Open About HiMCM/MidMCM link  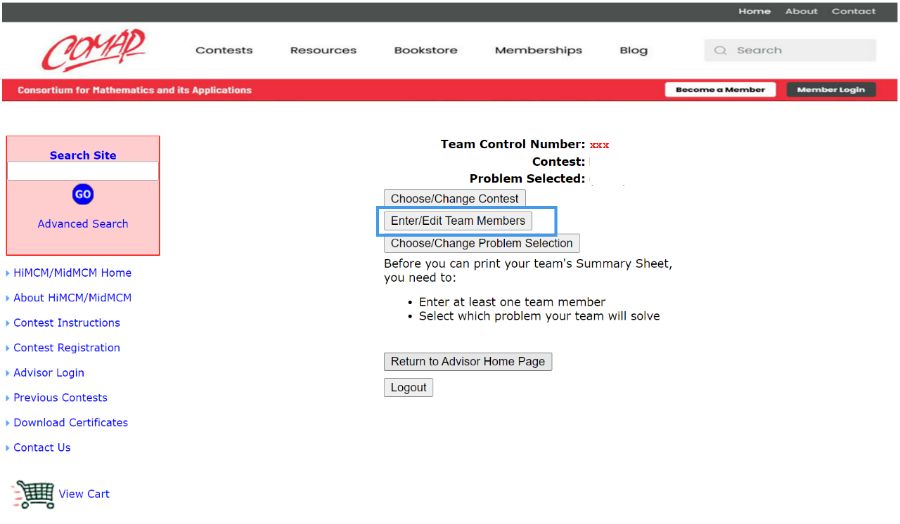tap(72, 298)
